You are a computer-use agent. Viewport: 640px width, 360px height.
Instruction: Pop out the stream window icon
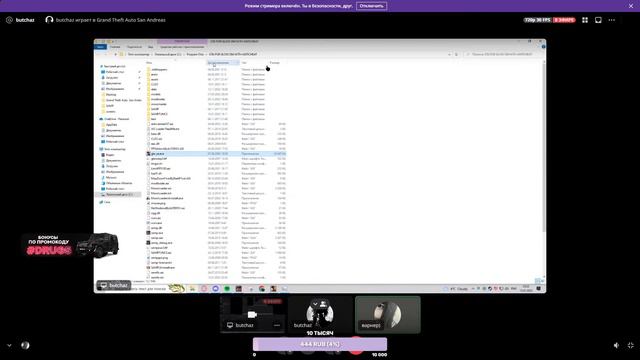[x=598, y=20]
